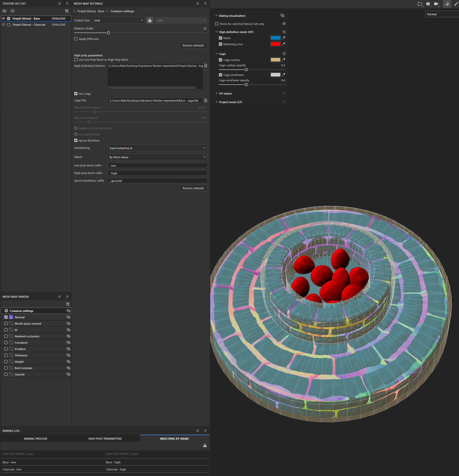Viewport: 459px width, 476px height.
Task: Open the Antialiasing dropdown
Action: (157, 148)
